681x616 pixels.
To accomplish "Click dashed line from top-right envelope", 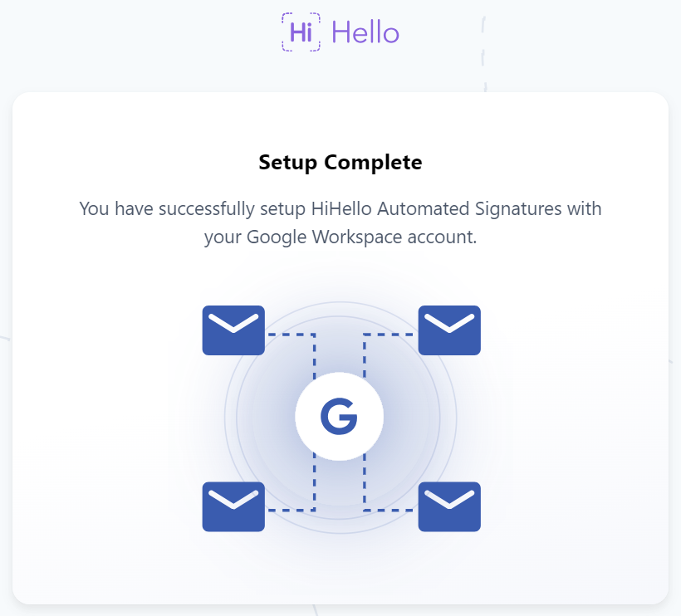I will click(x=389, y=335).
